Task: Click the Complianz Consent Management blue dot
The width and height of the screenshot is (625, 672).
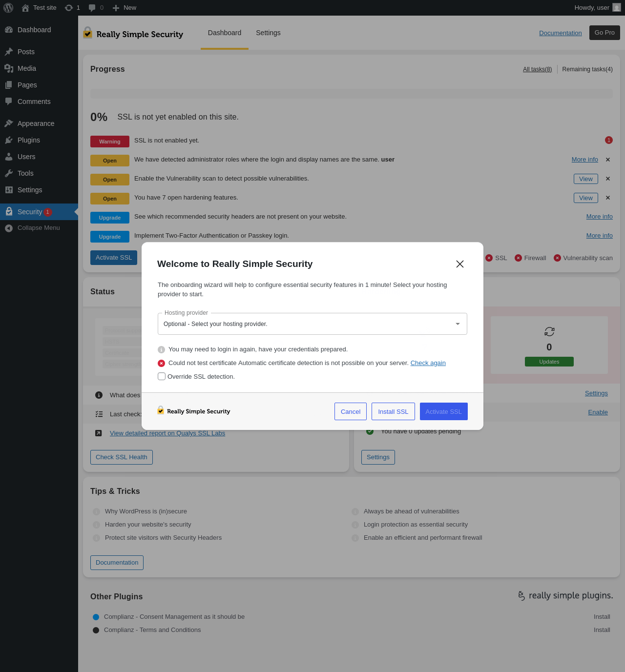Action: click(96, 617)
